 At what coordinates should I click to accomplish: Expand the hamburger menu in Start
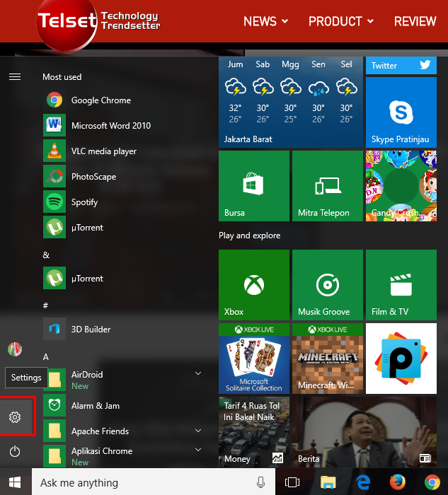[15, 76]
